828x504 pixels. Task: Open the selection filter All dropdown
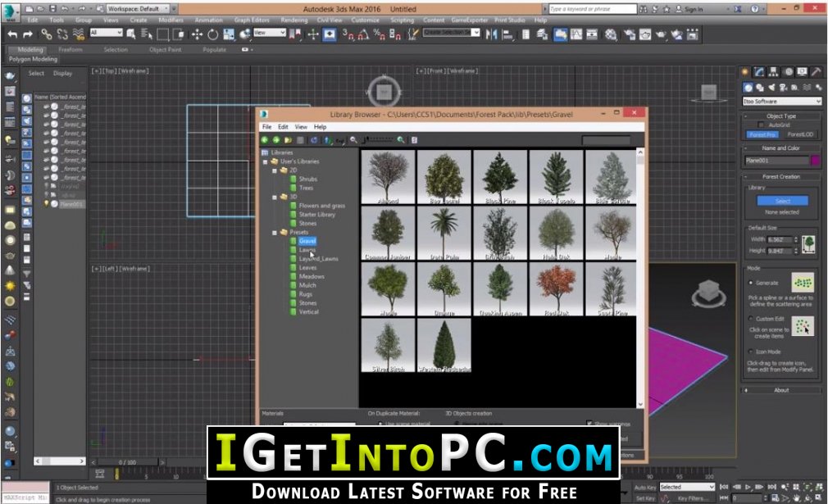tap(106, 33)
